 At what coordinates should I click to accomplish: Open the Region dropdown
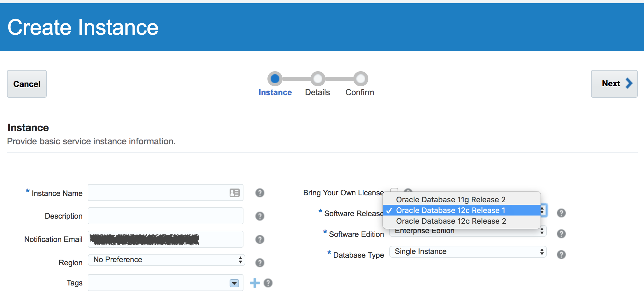click(167, 260)
